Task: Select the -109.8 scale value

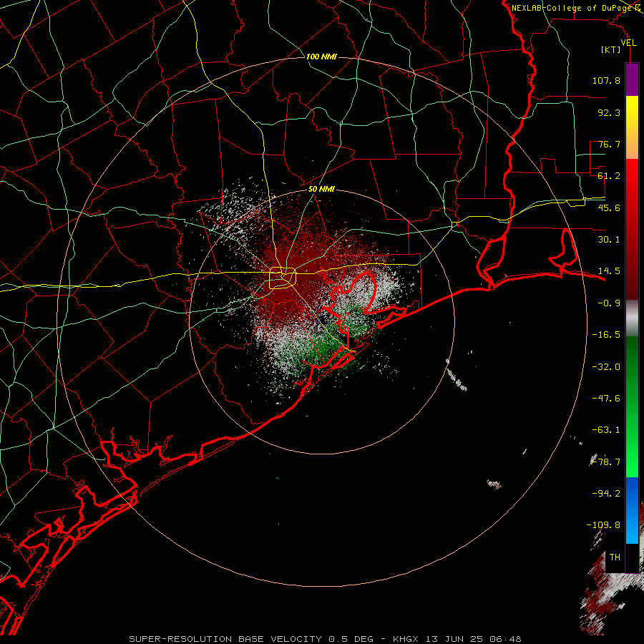Action: (603, 525)
